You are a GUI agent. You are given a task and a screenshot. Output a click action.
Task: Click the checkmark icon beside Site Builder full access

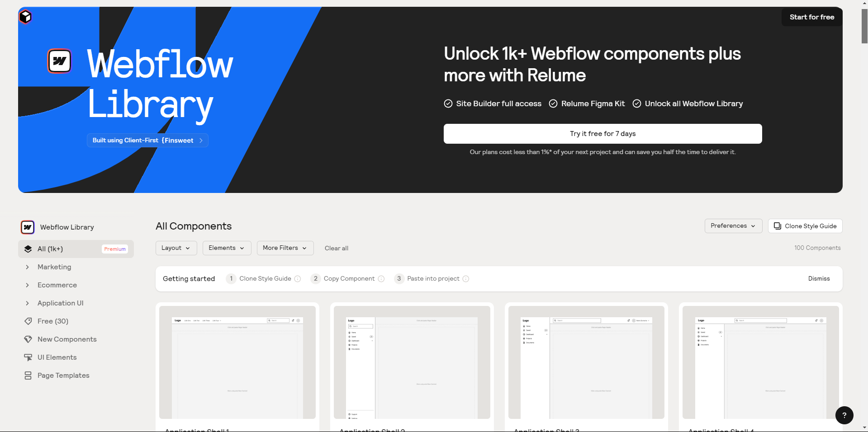448,103
